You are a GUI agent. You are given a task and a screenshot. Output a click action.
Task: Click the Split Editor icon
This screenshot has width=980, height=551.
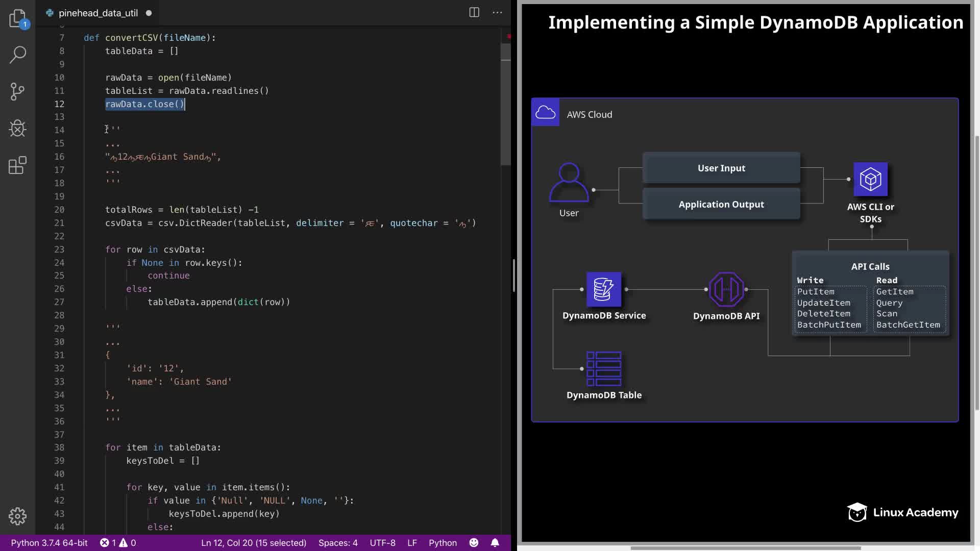click(474, 13)
